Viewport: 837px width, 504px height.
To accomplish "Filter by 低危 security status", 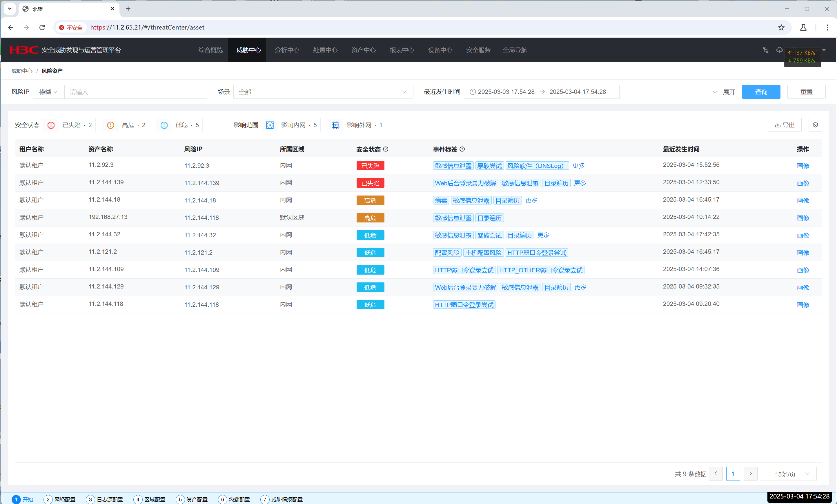I will (179, 125).
